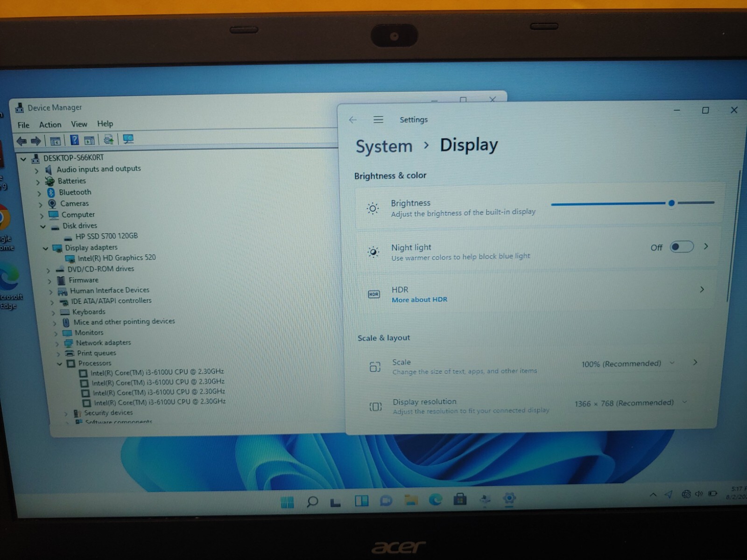The image size is (747, 560).
Task: Open Widgets from the taskbar
Action: 361,501
